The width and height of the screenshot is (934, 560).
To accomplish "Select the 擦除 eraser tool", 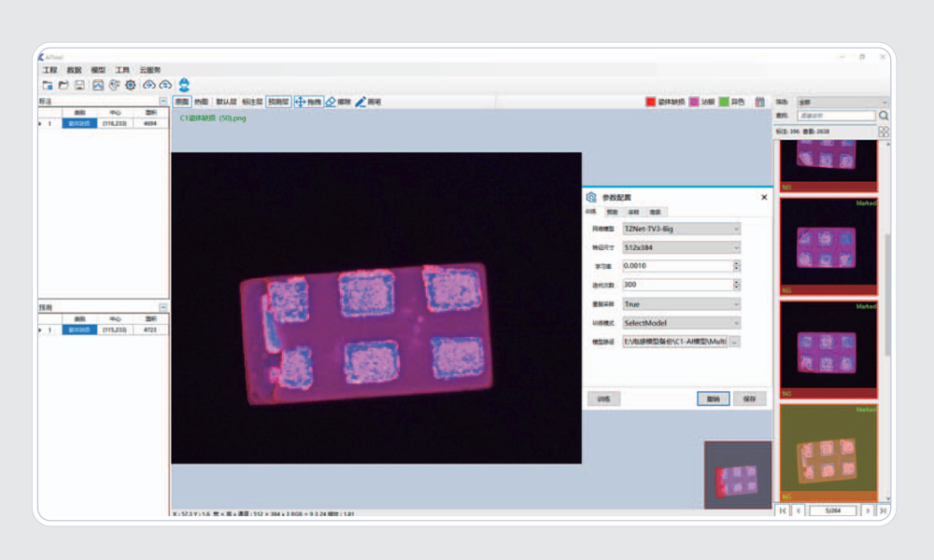I will [338, 102].
